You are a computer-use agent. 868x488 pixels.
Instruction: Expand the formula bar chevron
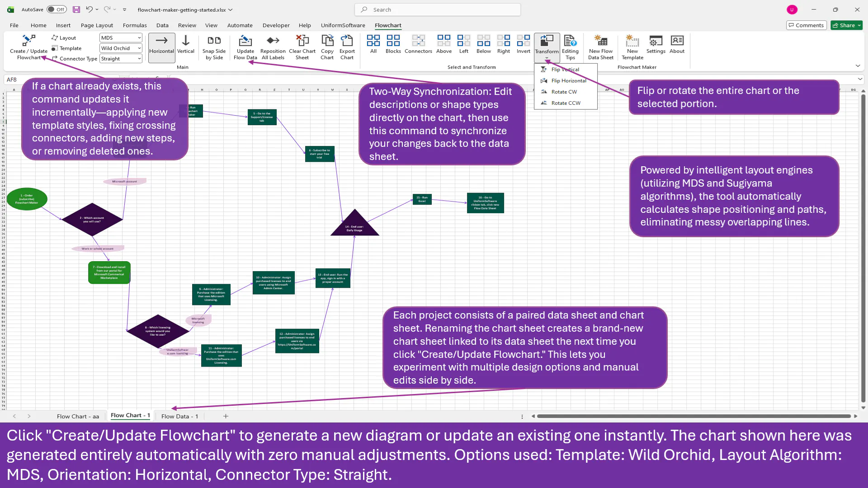pos(860,80)
